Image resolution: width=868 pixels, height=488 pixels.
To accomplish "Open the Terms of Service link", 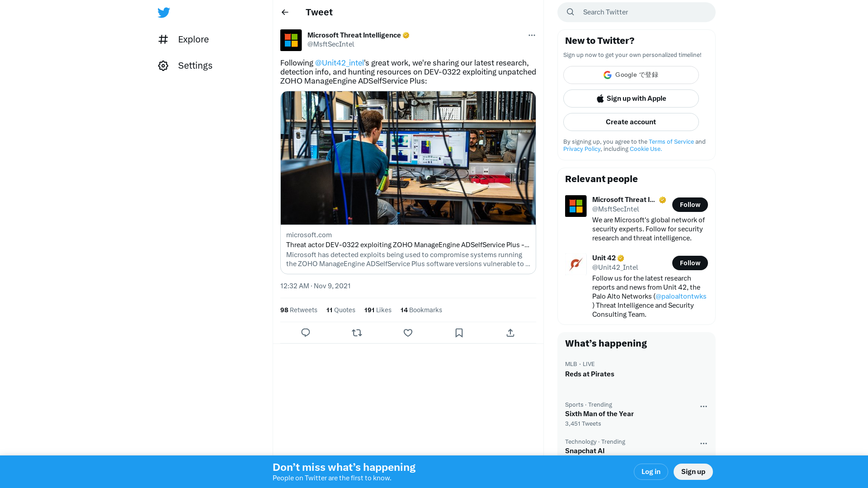I will point(671,142).
